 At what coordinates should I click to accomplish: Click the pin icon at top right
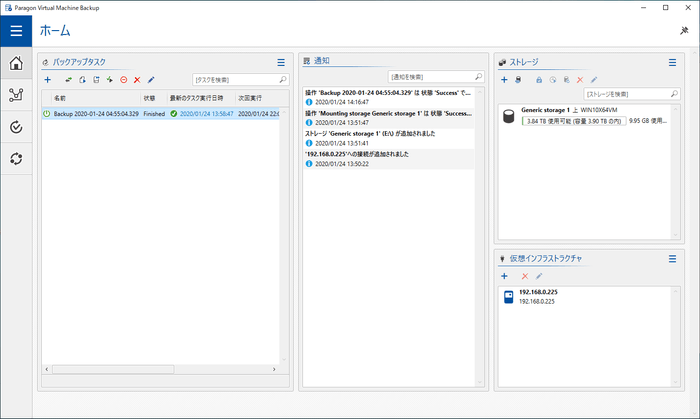point(682,31)
